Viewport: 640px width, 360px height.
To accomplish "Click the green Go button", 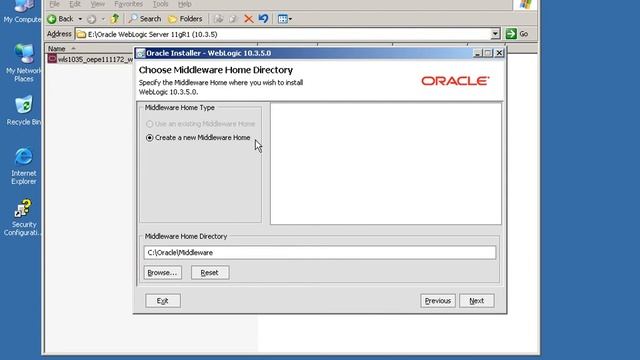I will pos(517,34).
